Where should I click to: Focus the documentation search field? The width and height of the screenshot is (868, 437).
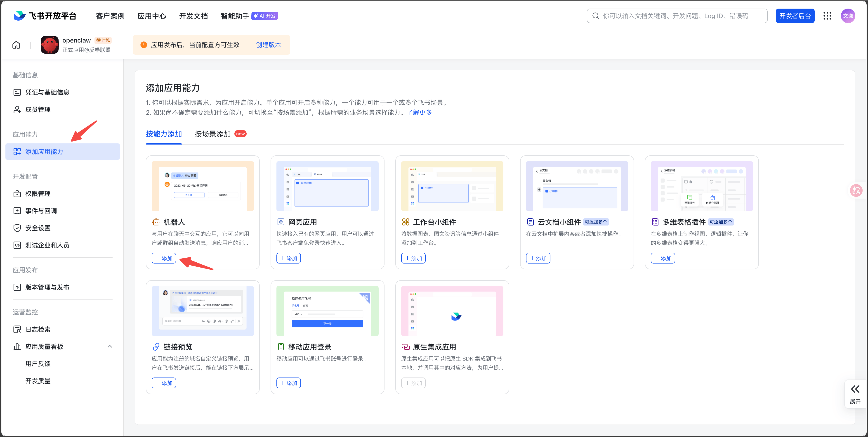click(x=677, y=16)
